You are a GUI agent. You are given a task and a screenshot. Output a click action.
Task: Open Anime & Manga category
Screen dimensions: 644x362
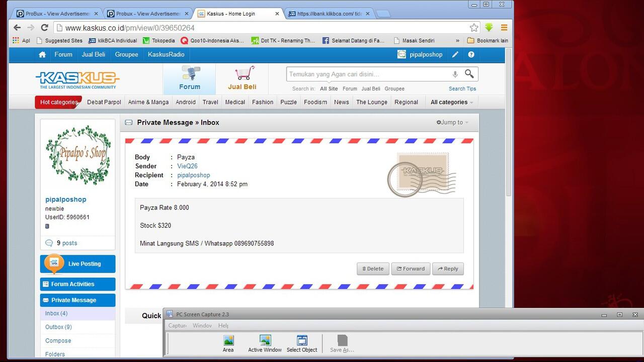pyautogui.click(x=148, y=102)
